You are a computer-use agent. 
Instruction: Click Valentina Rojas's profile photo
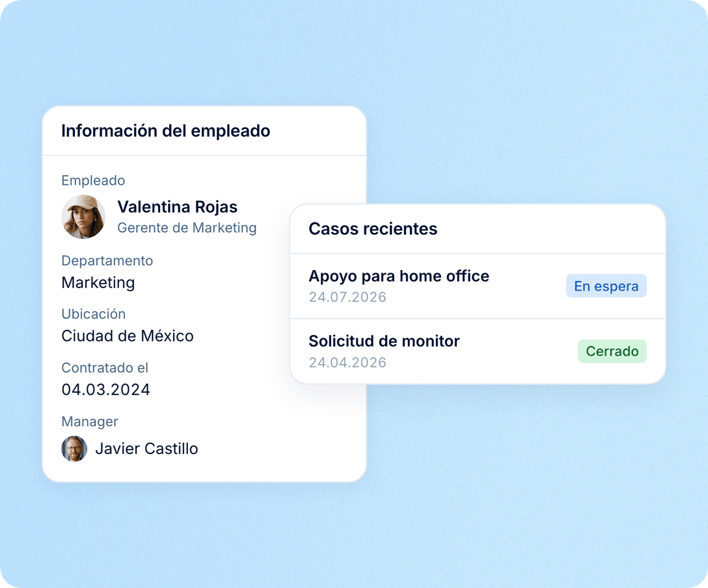[83, 217]
